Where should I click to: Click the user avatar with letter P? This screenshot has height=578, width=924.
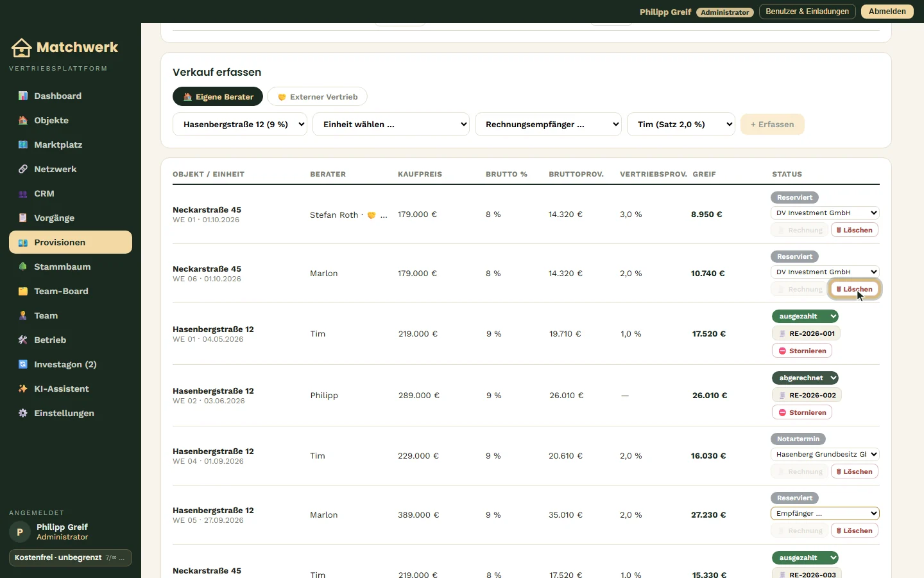20,532
